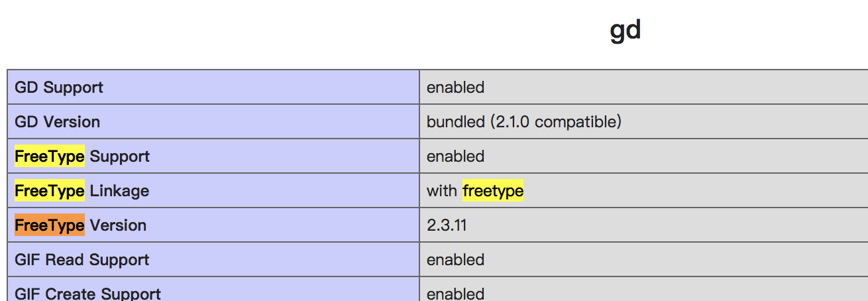Click the "GD Support" label cell
This screenshot has width=868, height=301.
[59, 88]
